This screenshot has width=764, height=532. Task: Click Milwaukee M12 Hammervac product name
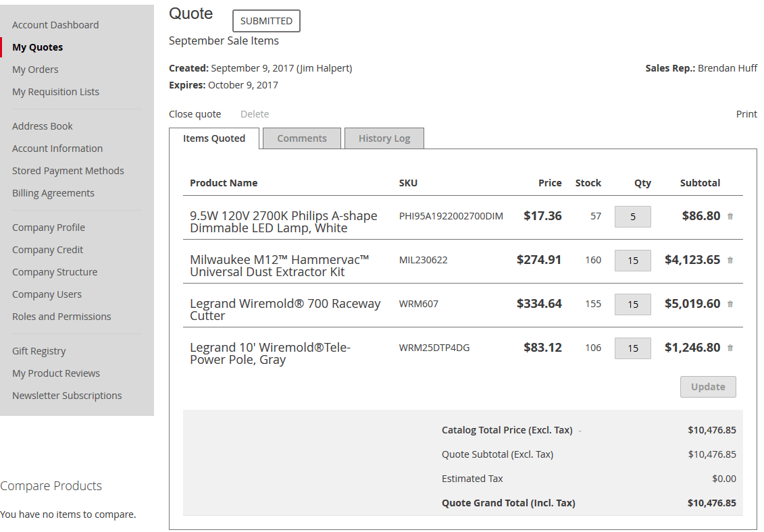[x=280, y=266]
